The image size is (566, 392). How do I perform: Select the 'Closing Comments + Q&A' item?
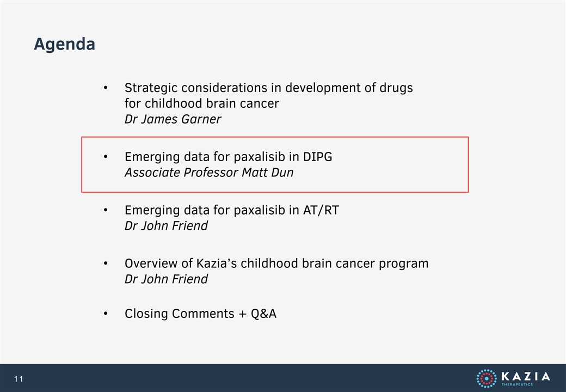(201, 314)
